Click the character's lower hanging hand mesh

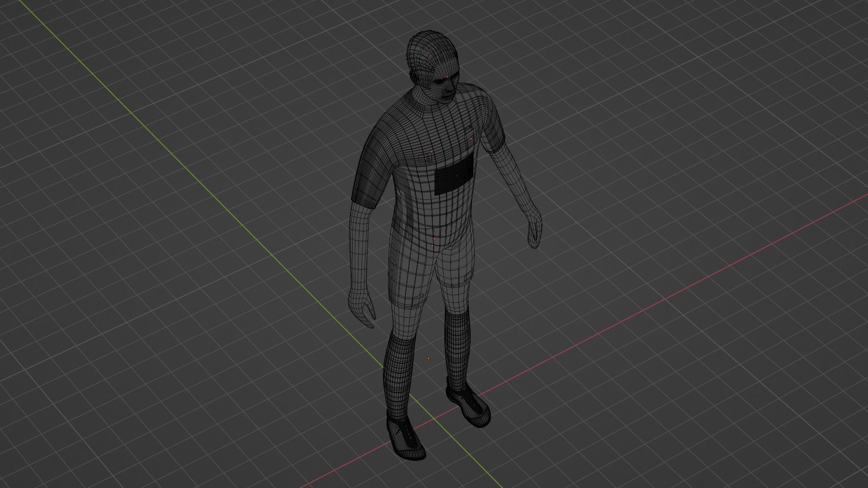tap(362, 308)
